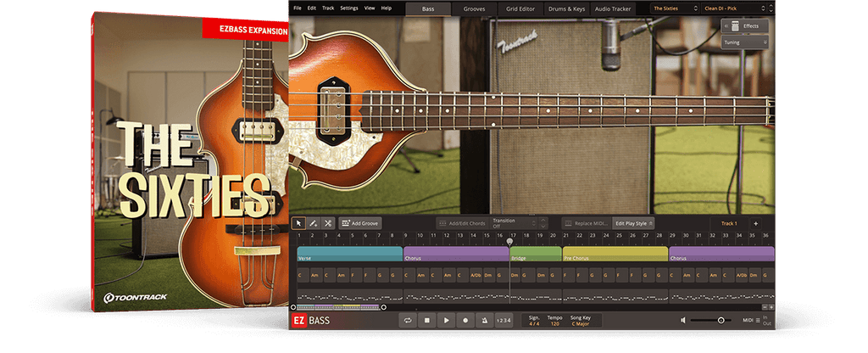
Task: Switch to the Grid Editor tab
Action: click(x=520, y=8)
